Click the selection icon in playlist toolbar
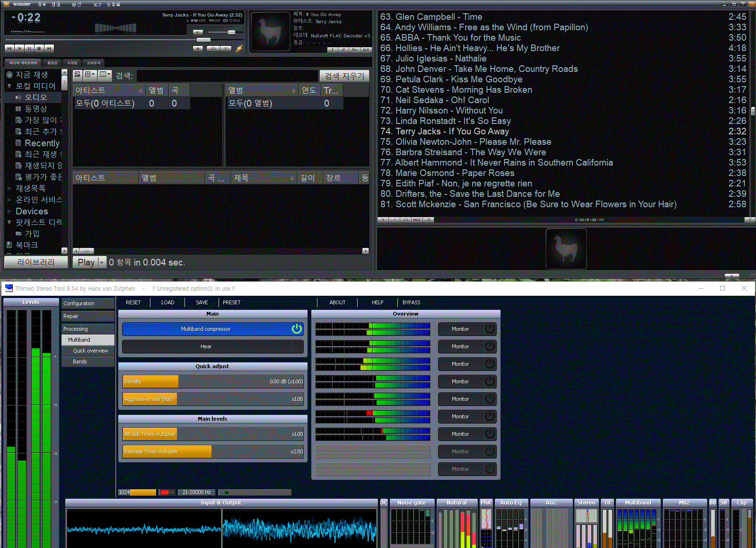Viewport: 756px width, 548px height. click(405, 220)
